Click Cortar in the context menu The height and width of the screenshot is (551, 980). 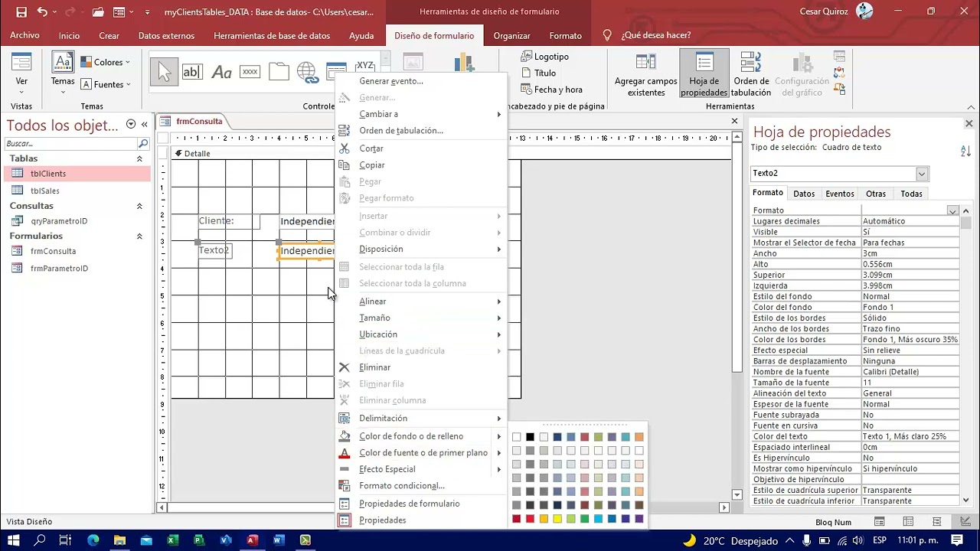tap(421, 148)
